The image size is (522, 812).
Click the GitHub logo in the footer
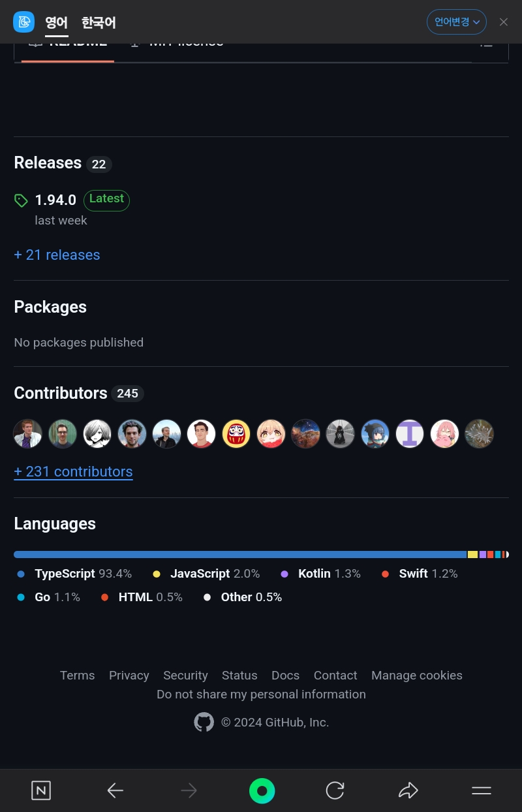pyautogui.click(x=204, y=723)
